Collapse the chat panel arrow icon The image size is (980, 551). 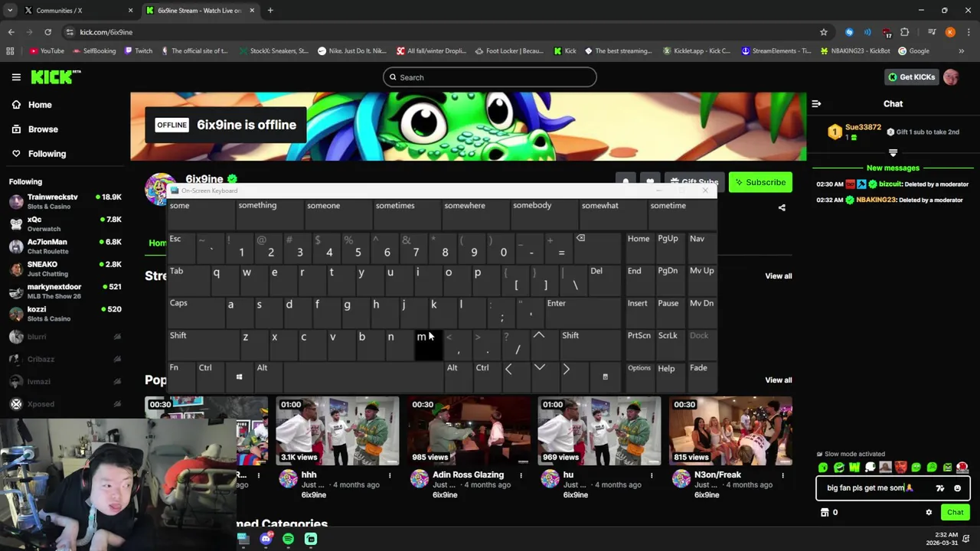(816, 104)
